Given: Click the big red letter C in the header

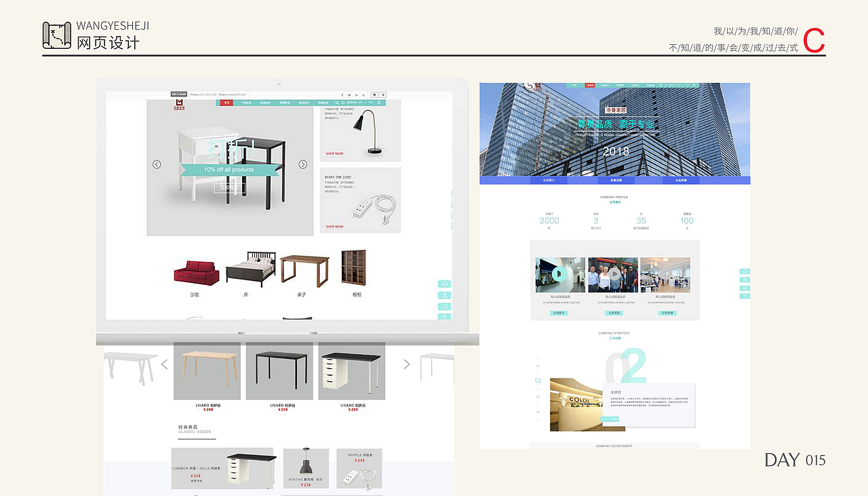Looking at the screenshot, I should click(x=814, y=41).
